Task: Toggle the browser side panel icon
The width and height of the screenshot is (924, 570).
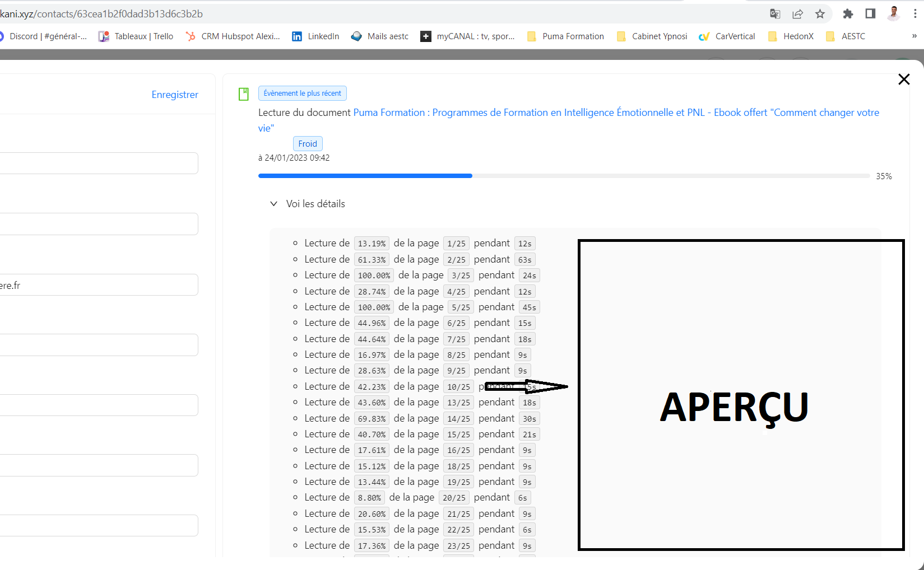Action: (870, 14)
